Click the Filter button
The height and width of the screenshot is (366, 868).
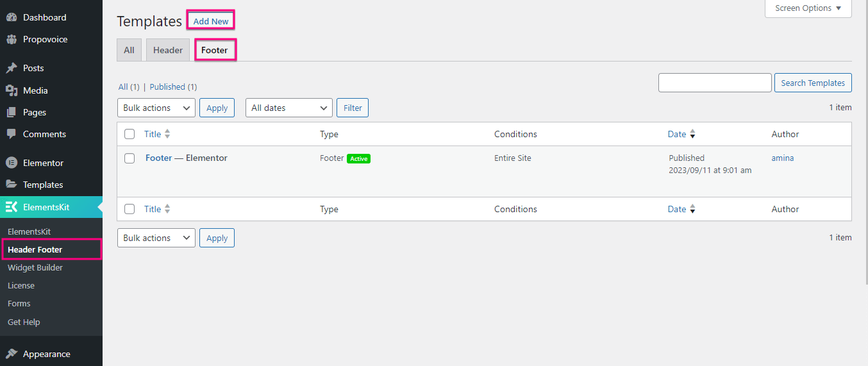point(353,108)
